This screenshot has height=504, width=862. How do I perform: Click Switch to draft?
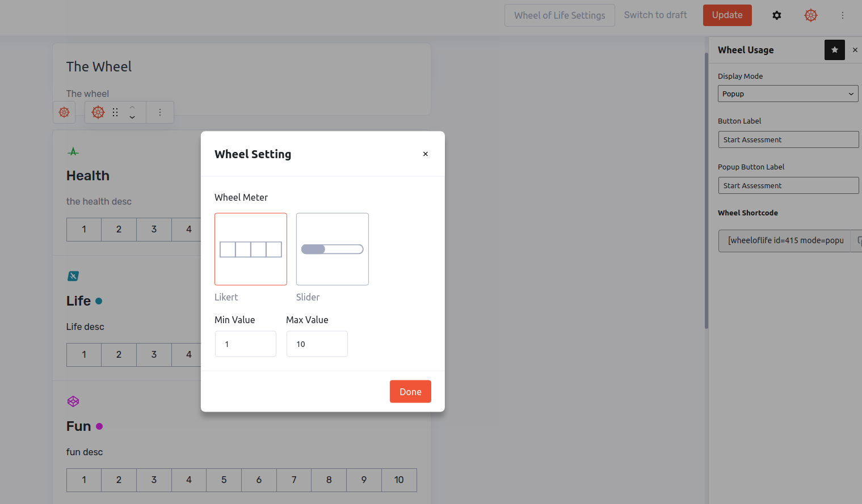[x=655, y=15]
